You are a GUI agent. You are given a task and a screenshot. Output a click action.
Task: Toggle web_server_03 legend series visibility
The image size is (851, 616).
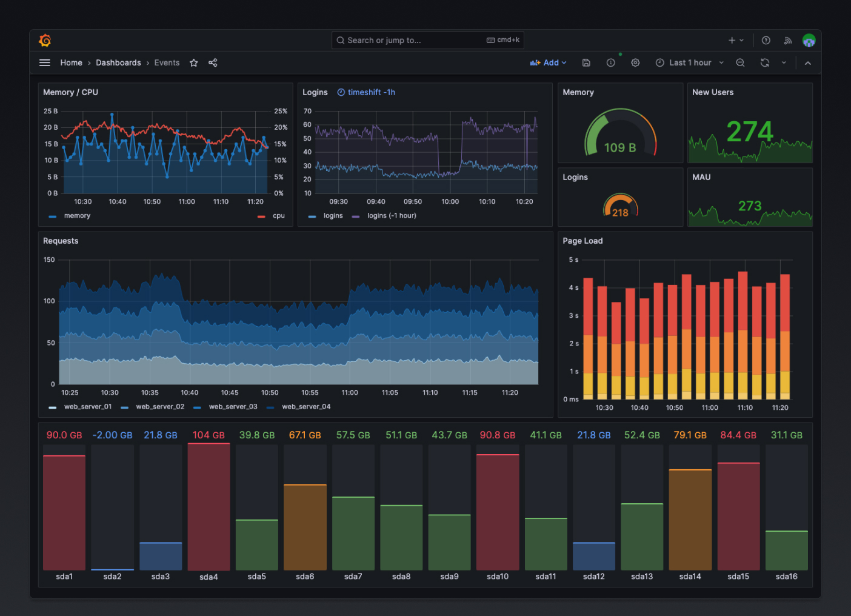click(225, 407)
